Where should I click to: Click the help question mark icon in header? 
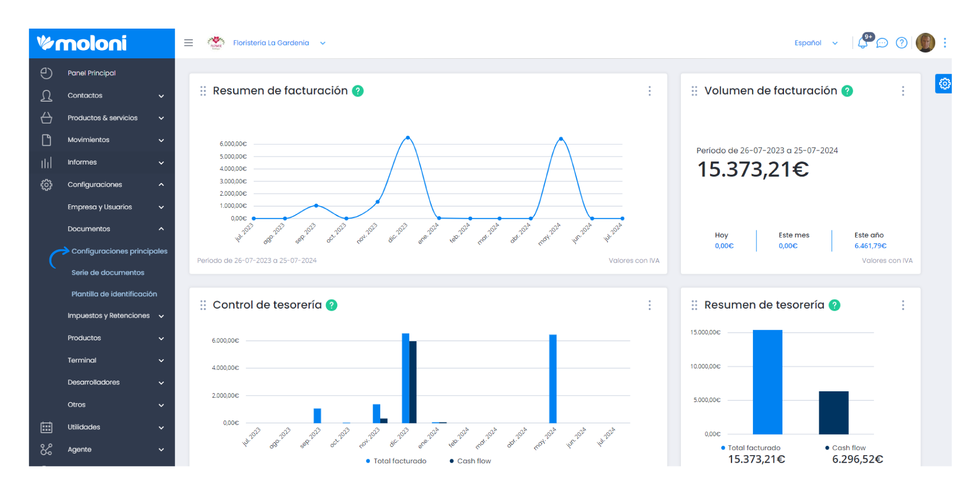coord(902,43)
